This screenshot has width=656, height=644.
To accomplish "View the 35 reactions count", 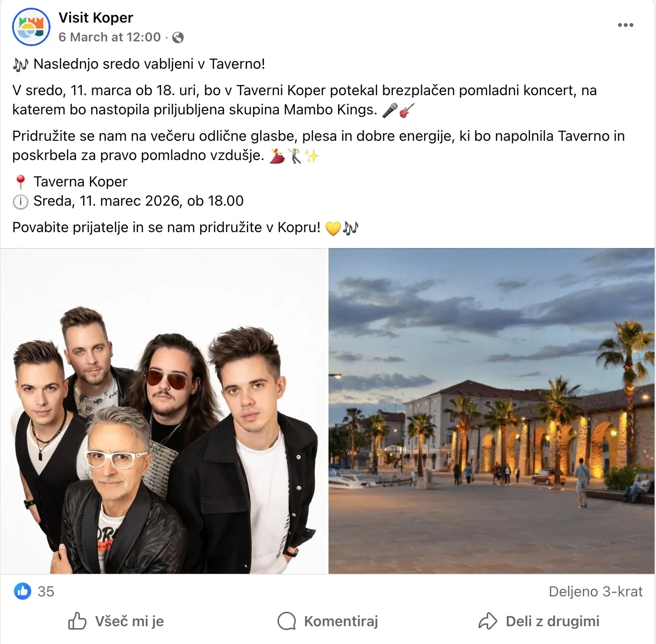I will [46, 592].
